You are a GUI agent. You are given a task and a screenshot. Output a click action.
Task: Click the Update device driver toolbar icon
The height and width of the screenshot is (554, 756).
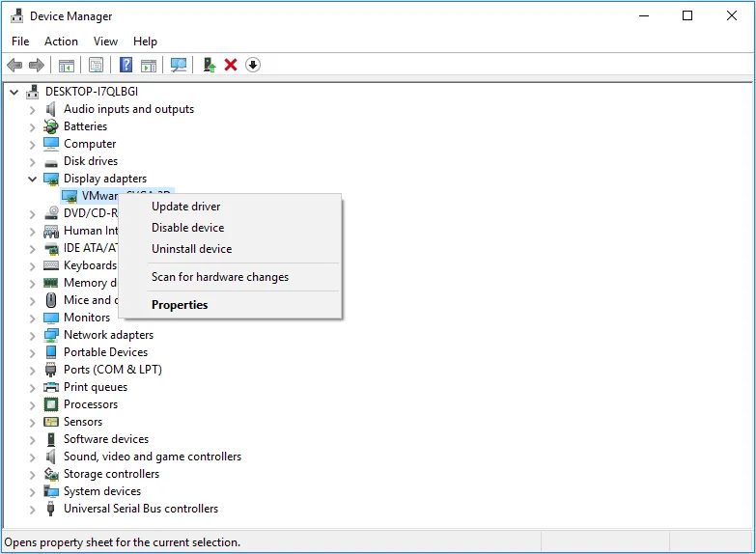210,65
